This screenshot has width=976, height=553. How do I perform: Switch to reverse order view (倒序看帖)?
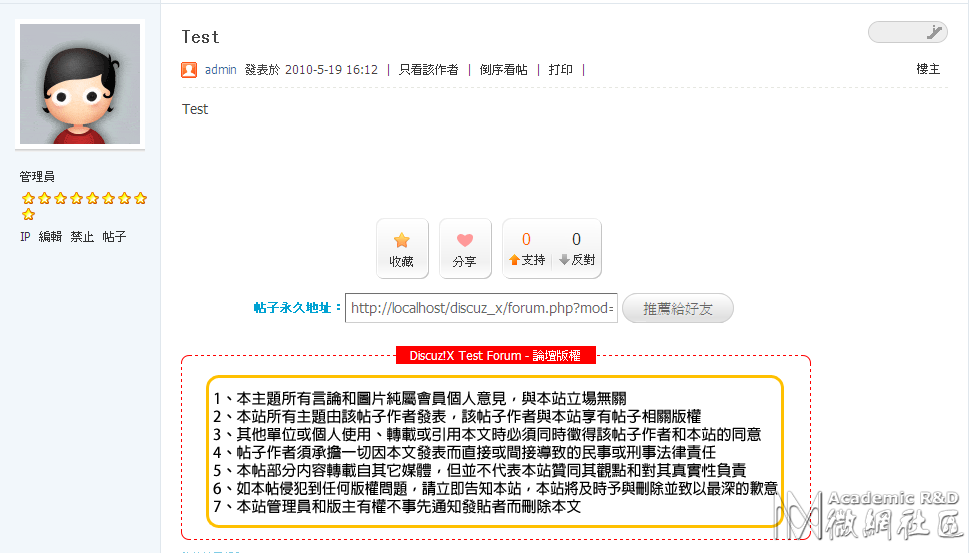click(503, 70)
